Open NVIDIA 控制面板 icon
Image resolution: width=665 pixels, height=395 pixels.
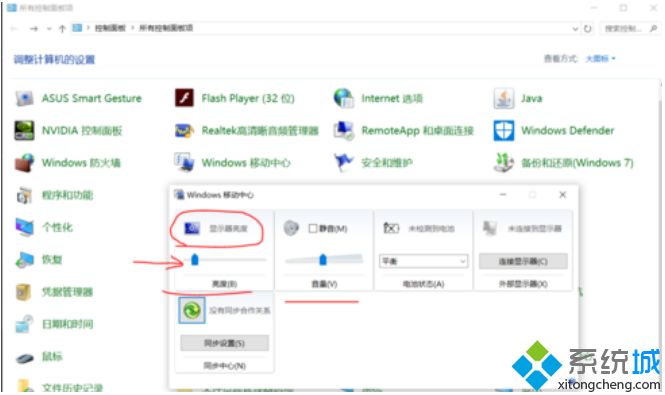coord(24,131)
